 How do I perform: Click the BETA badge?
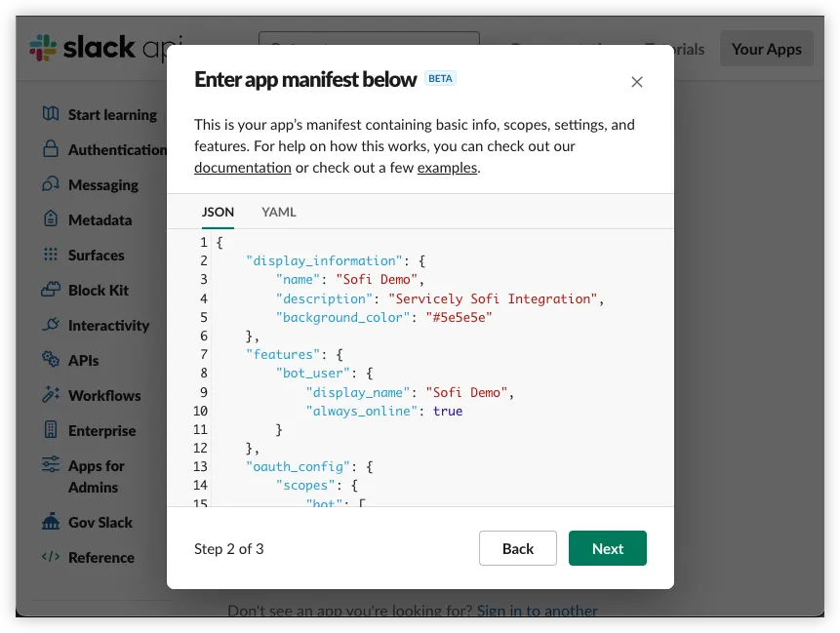point(440,78)
